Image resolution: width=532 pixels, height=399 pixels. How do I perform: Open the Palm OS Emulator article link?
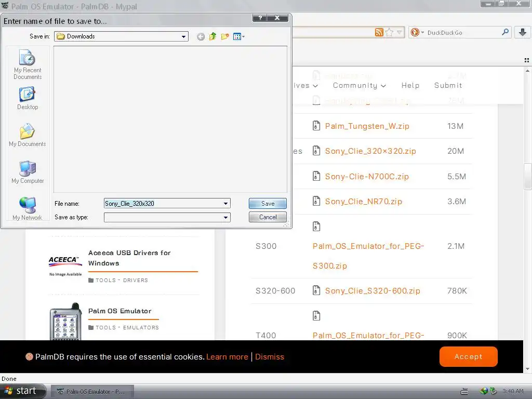pos(120,311)
